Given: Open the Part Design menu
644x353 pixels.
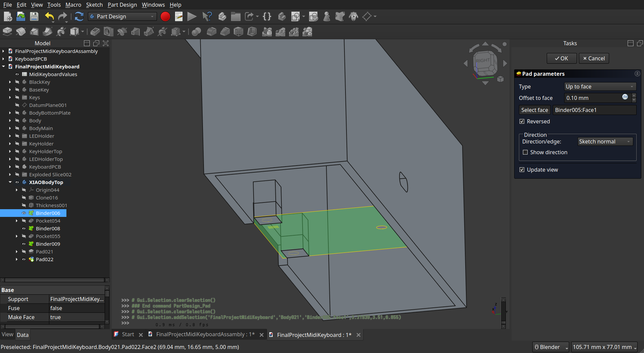Looking at the screenshot, I should (x=122, y=5).
